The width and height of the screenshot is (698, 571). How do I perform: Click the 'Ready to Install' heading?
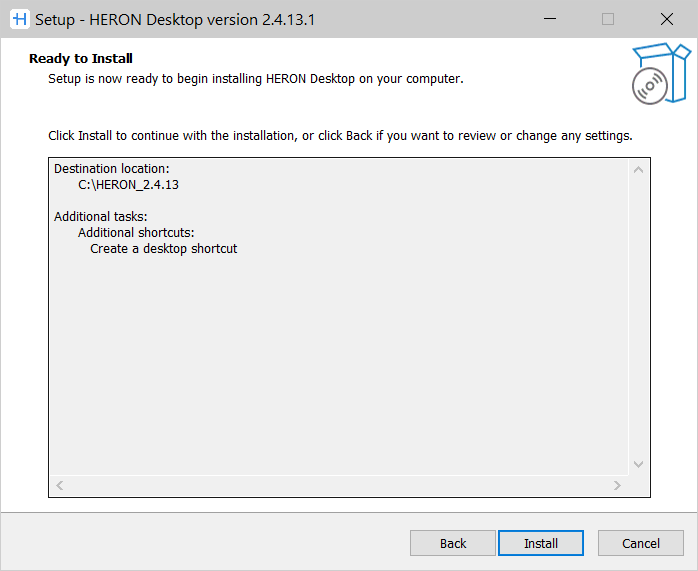click(81, 59)
